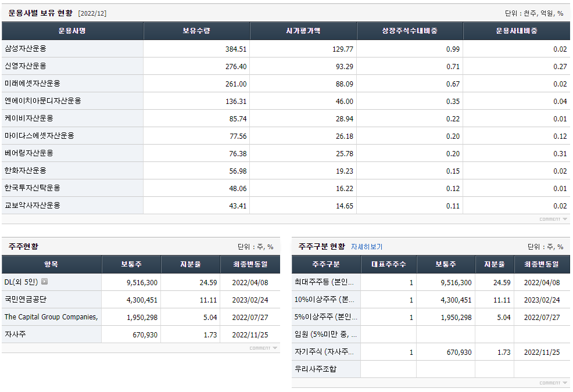Click the 주주구분 현황 section title
573x392 pixels.
click(x=321, y=247)
